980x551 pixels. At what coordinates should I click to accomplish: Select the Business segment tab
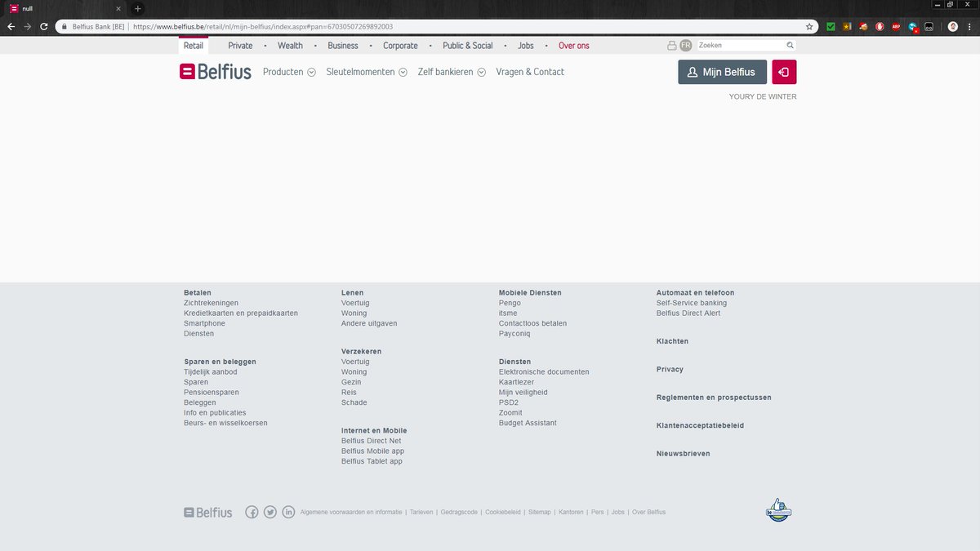point(343,46)
